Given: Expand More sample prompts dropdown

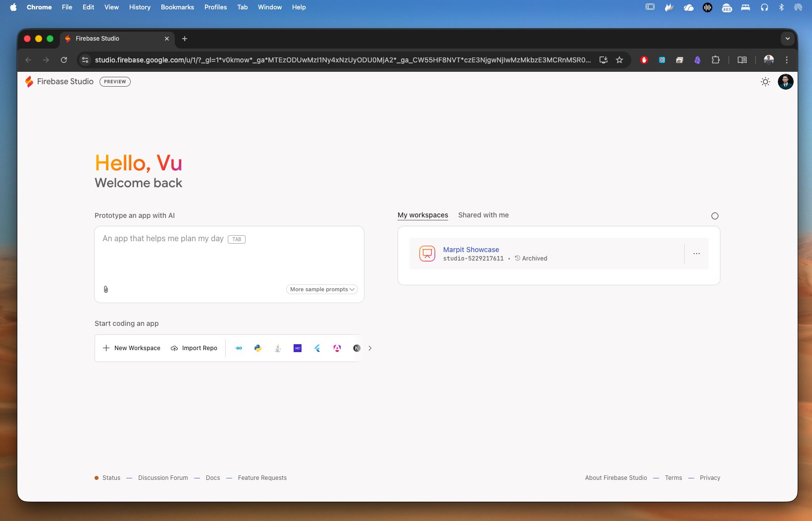Looking at the screenshot, I should click(x=322, y=289).
